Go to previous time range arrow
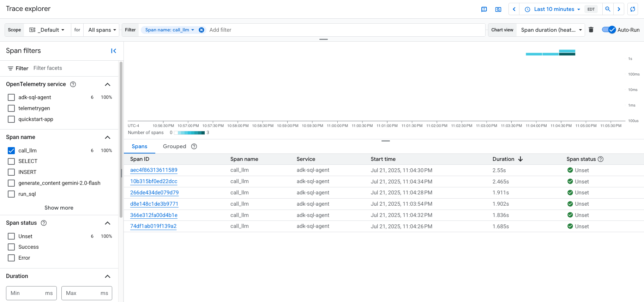 tap(514, 9)
